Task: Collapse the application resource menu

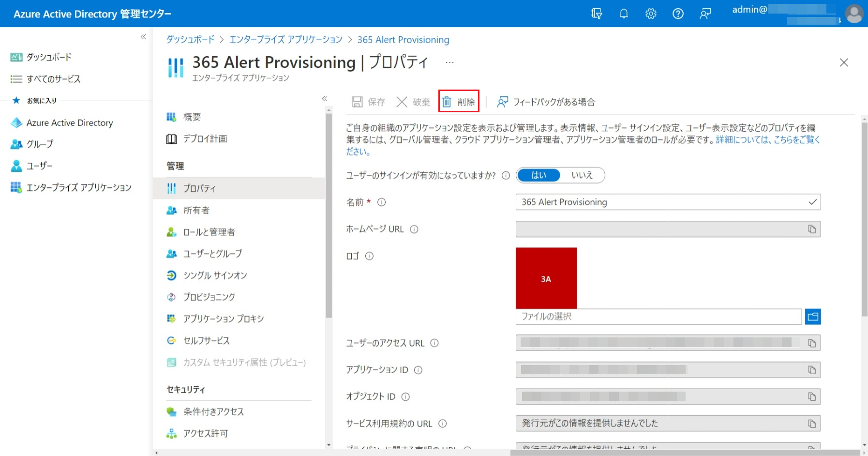Action: [x=325, y=99]
